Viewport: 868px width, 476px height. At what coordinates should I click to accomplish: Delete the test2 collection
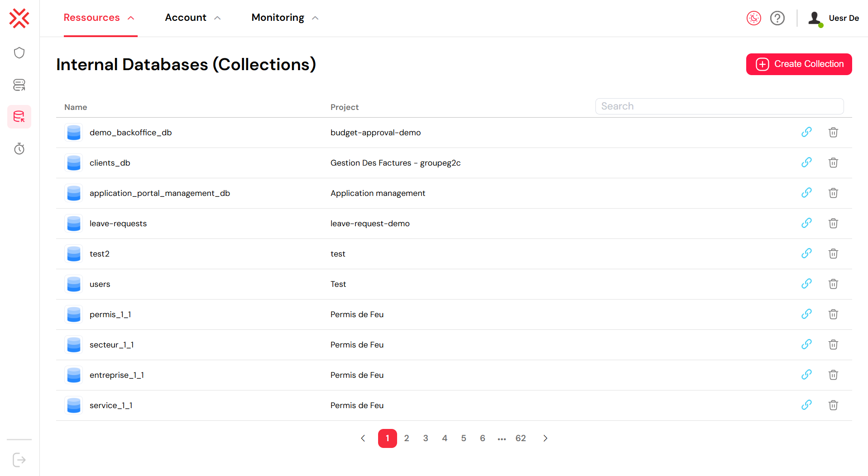click(x=833, y=253)
